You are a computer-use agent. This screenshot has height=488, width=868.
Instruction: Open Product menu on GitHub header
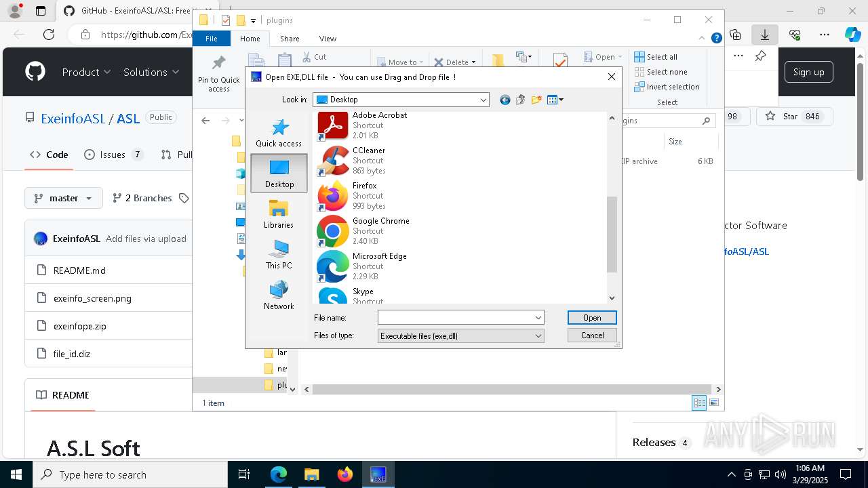86,72
